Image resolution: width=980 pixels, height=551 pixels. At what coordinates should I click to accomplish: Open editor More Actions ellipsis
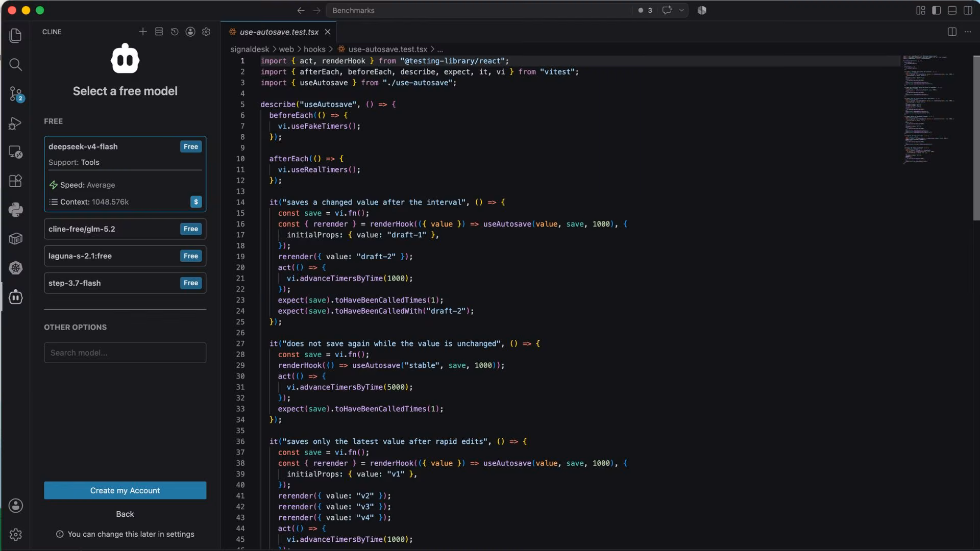(968, 32)
